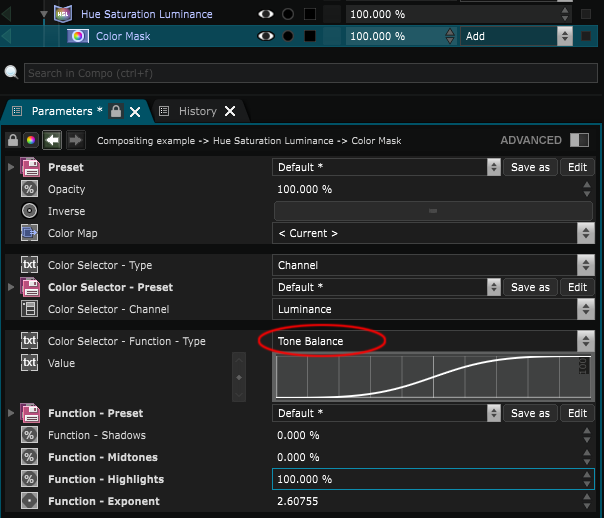Toggle circle button on Hue Saturation Luminance row
Image resolution: width=604 pixels, height=518 pixels.
[288, 14]
